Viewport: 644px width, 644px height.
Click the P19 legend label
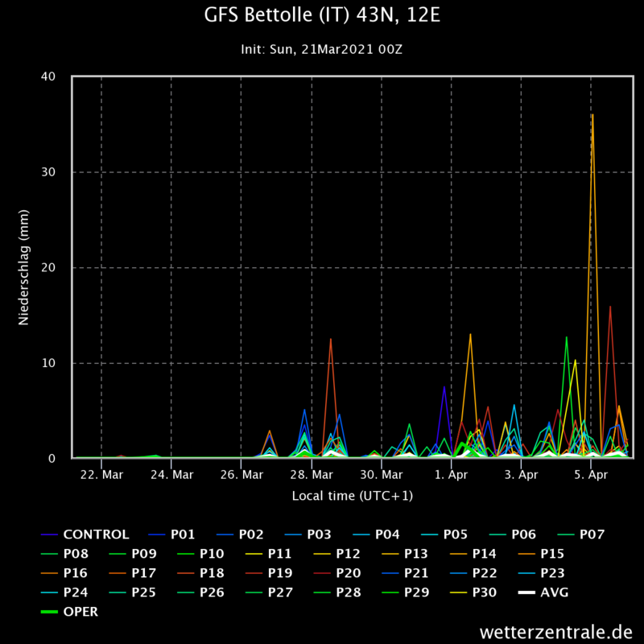click(280, 573)
